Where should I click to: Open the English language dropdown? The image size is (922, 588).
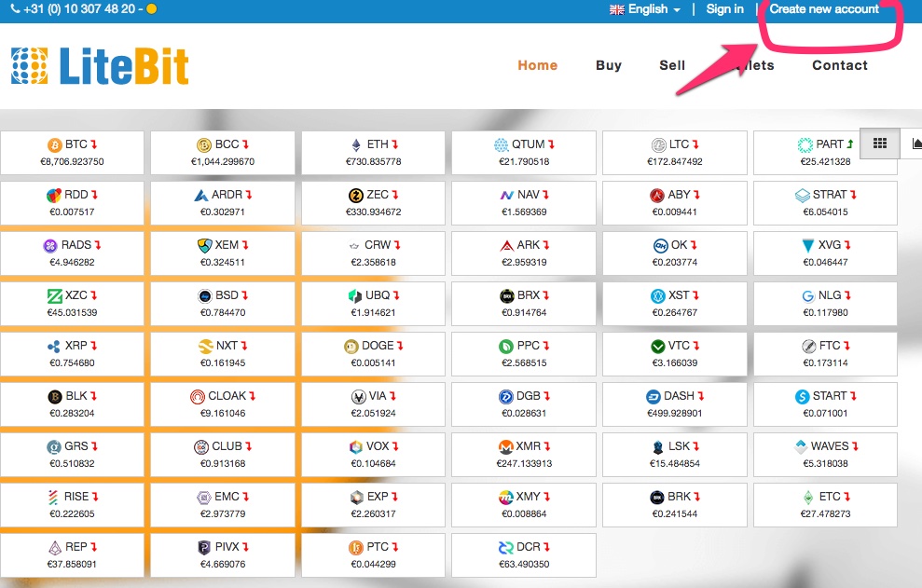point(645,9)
